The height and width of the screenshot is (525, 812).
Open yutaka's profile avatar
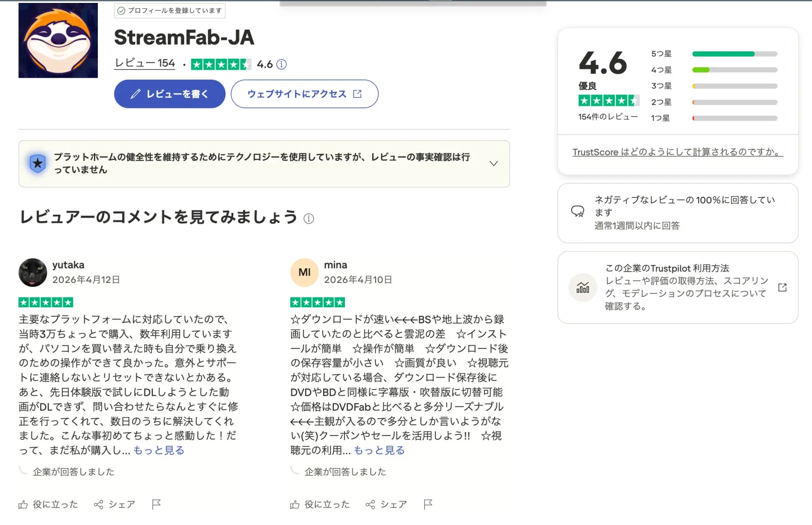coord(33,272)
